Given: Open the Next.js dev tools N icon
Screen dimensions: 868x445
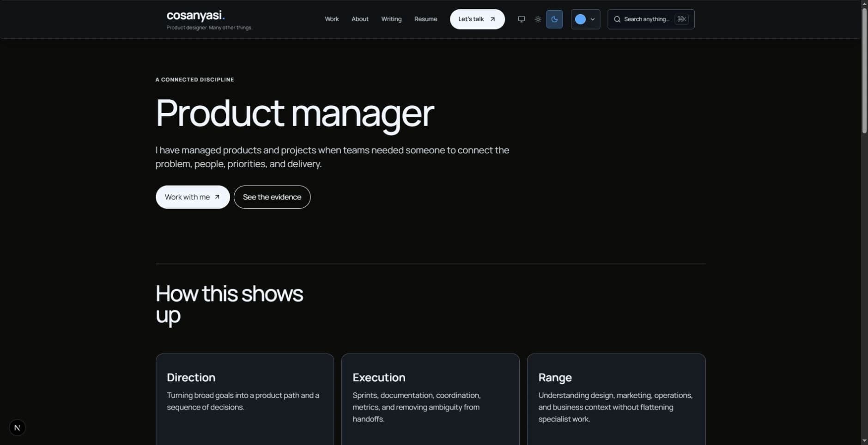Looking at the screenshot, I should coord(17,427).
